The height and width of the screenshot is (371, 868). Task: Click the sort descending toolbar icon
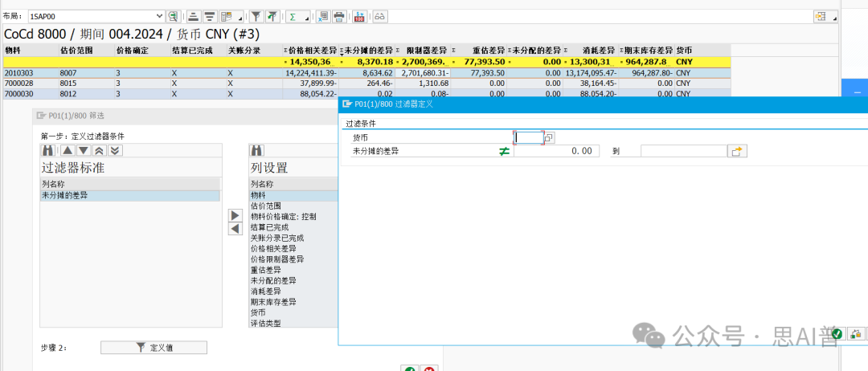[x=209, y=16]
